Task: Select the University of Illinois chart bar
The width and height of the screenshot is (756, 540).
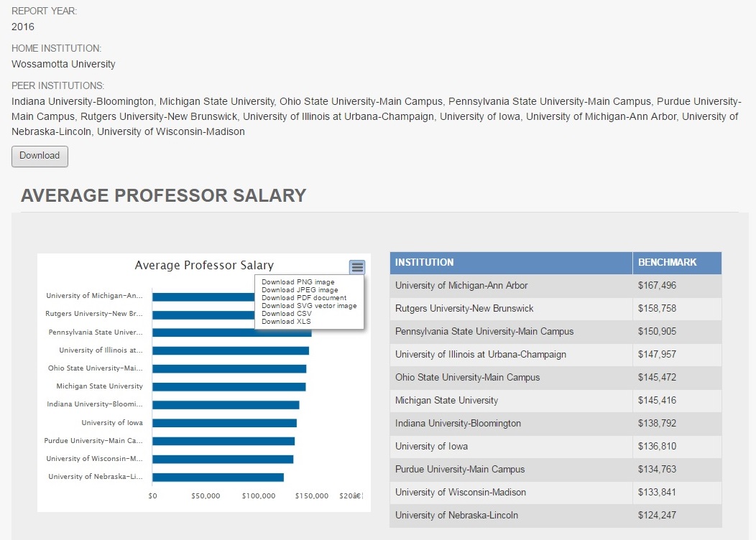Action: pos(231,350)
